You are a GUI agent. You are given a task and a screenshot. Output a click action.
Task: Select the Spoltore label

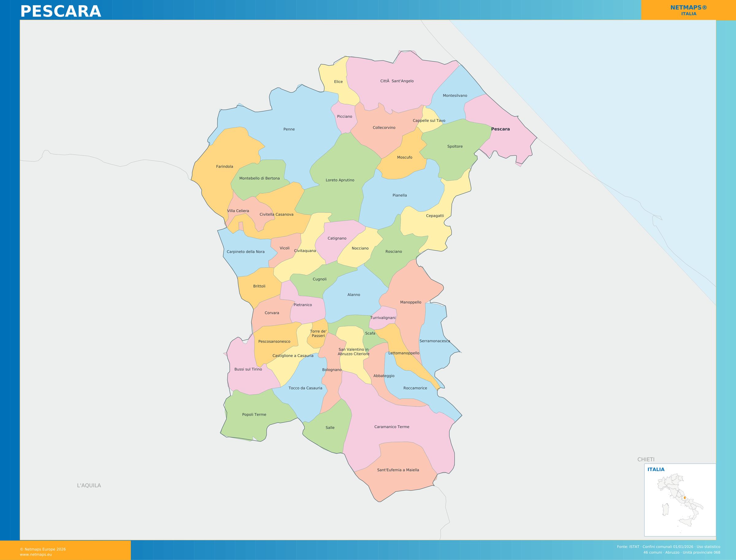455,146
